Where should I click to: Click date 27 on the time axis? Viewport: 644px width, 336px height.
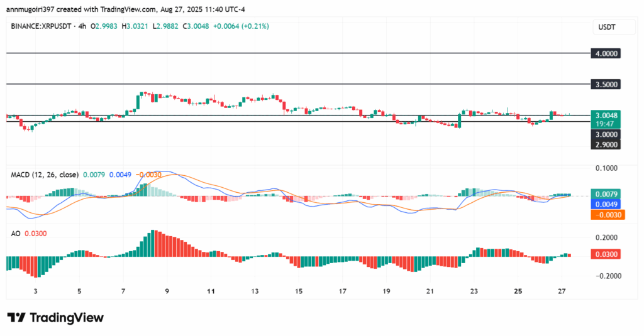coord(562,291)
